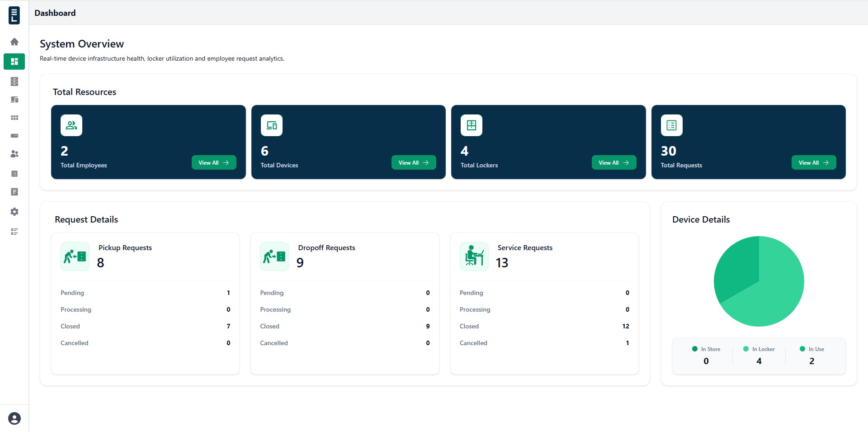Click the Pickup Requests icon
Screen dimensions: 868x432
(75, 256)
